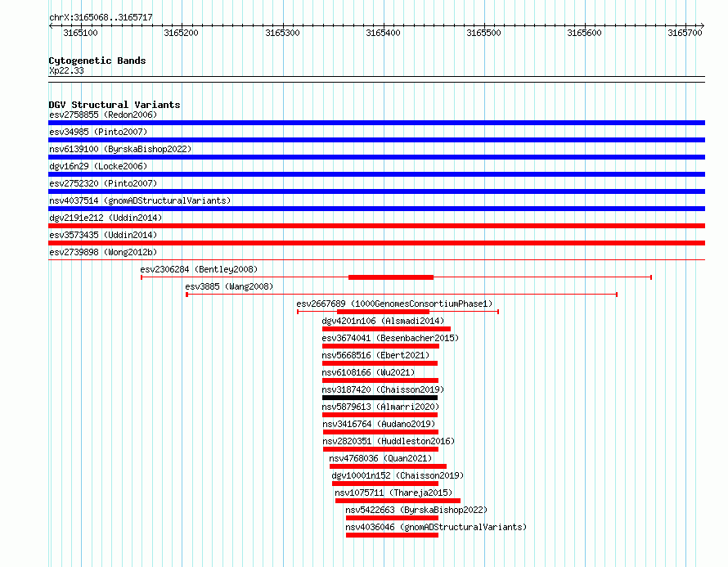
Task: Click the red bar under dgv2191e212 (Uddin2014)
Action: (x=376, y=226)
